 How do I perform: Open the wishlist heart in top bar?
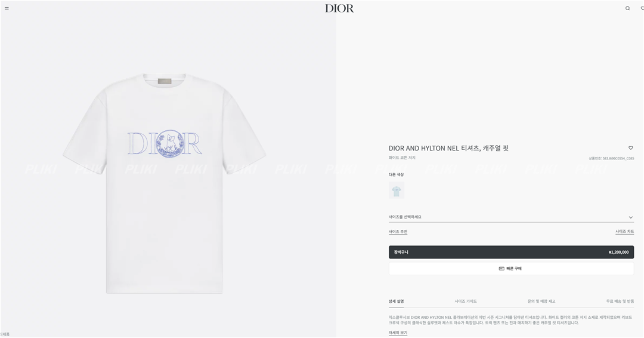[642, 8]
